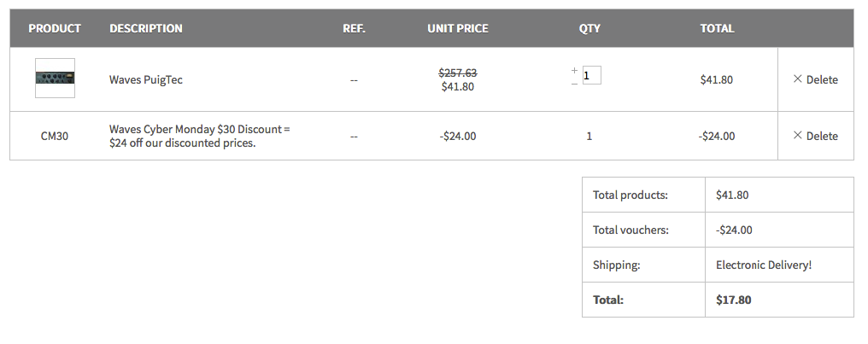The height and width of the screenshot is (344, 868).
Task: Select the CM30 voucher code text
Action: [55, 136]
